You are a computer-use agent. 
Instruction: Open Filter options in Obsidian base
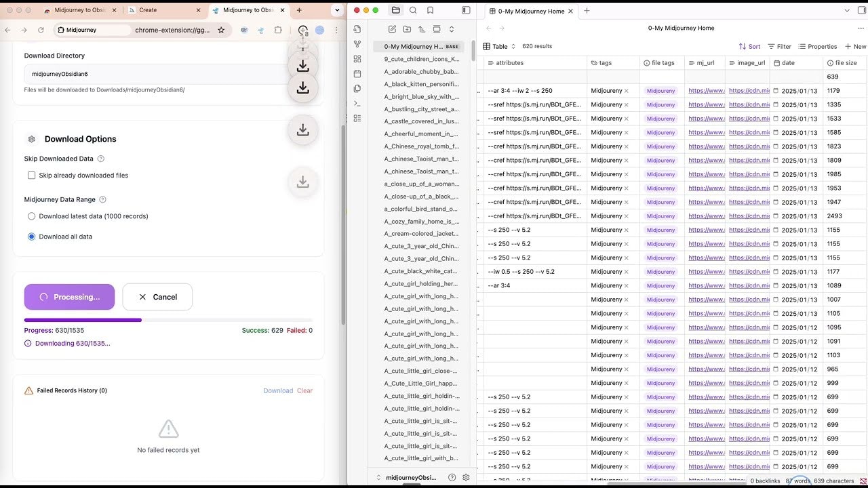click(779, 46)
